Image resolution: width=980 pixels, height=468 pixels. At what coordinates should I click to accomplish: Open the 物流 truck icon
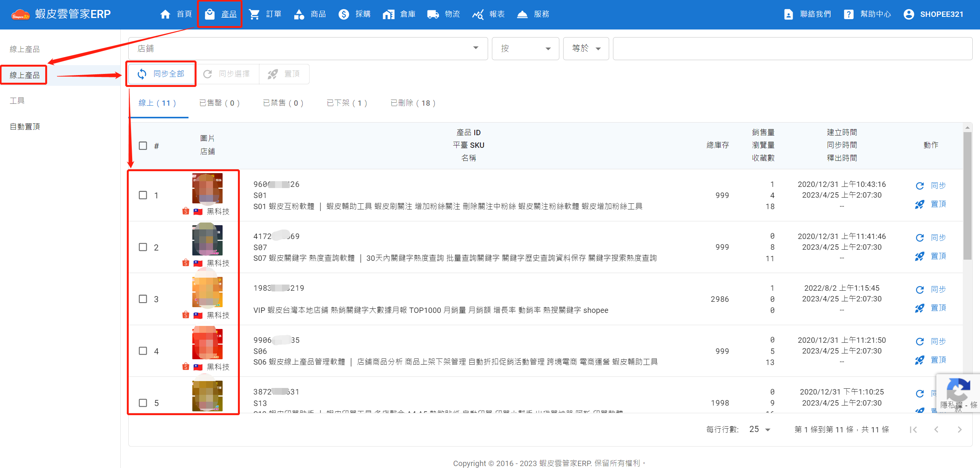click(433, 14)
